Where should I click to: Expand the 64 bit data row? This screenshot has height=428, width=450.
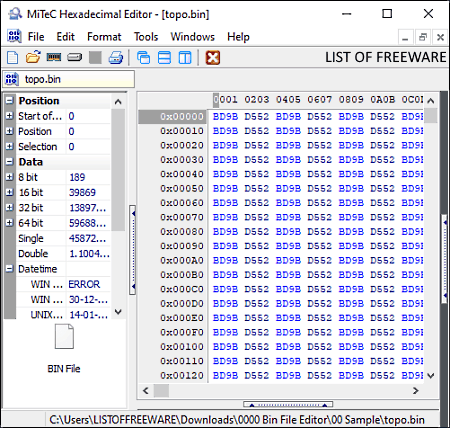pyautogui.click(x=10, y=223)
